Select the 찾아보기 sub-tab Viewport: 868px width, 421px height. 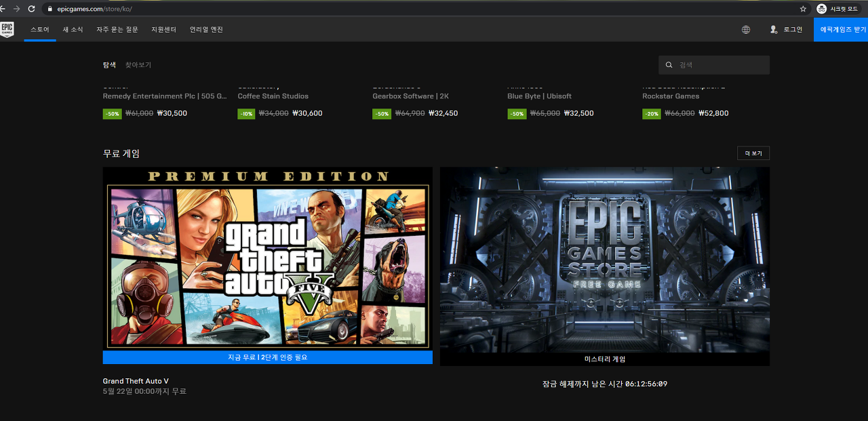pyautogui.click(x=138, y=65)
